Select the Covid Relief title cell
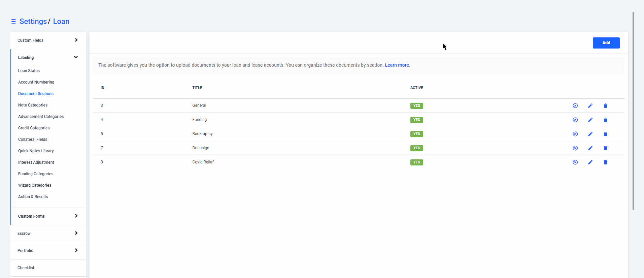Screen dimensions: 644x278 (203, 162)
